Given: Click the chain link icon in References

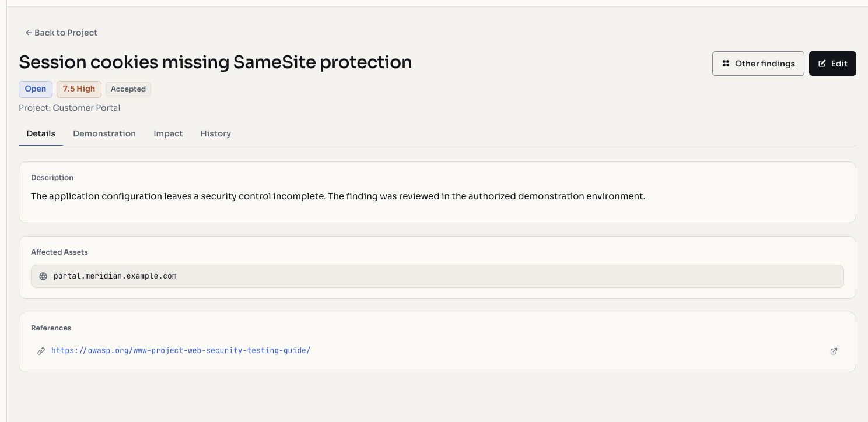Looking at the screenshot, I should (x=41, y=351).
